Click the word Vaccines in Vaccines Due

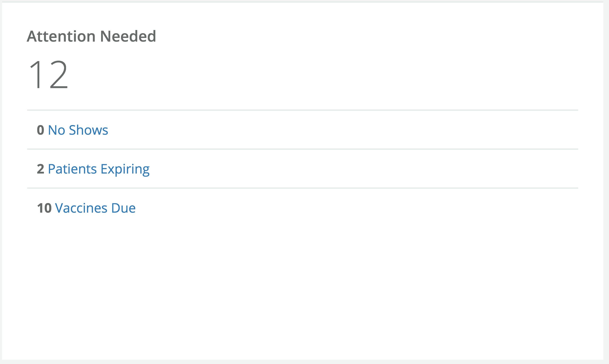(81, 208)
